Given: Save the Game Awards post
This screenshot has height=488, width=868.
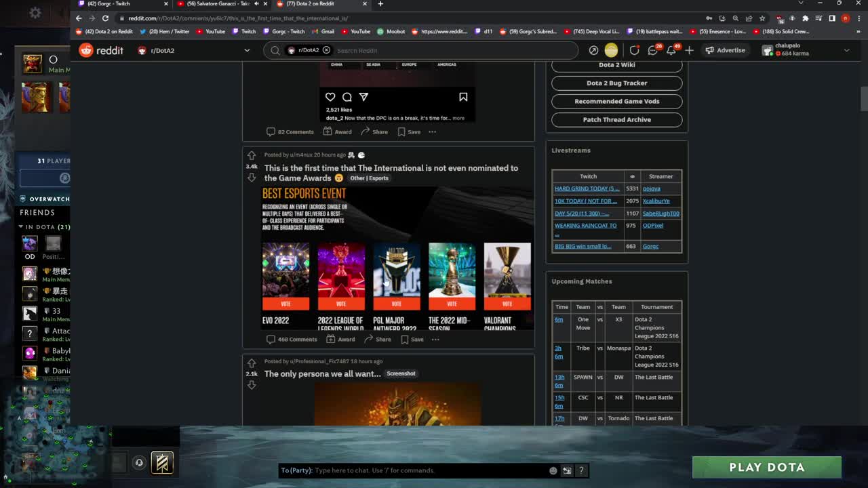Looking at the screenshot, I should 412,339.
